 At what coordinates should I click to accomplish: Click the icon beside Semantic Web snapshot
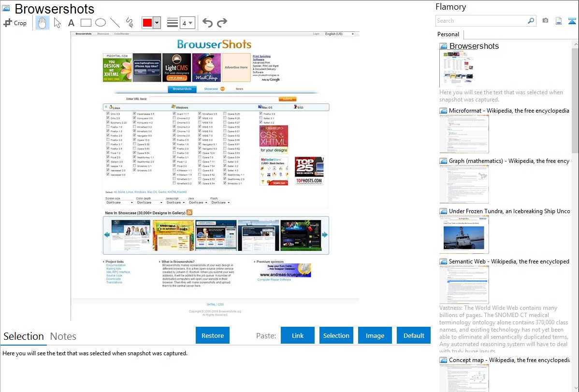click(x=443, y=261)
